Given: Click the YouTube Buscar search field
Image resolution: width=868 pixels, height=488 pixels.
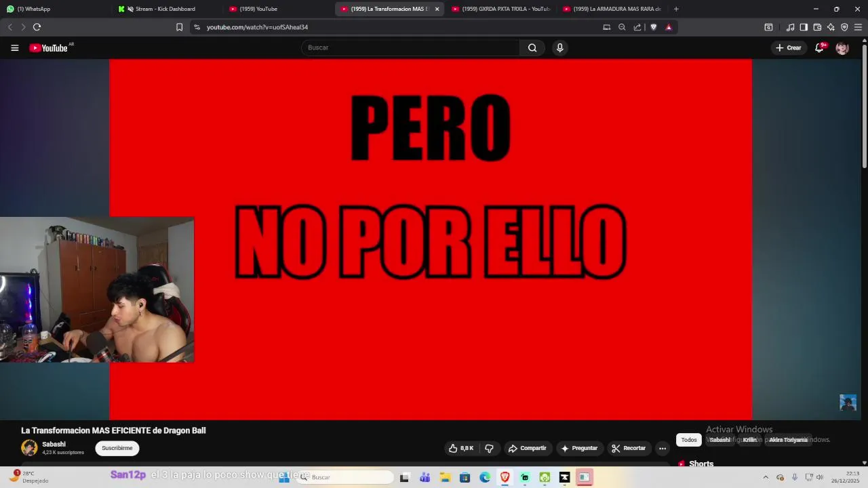Looking at the screenshot, I should point(410,47).
